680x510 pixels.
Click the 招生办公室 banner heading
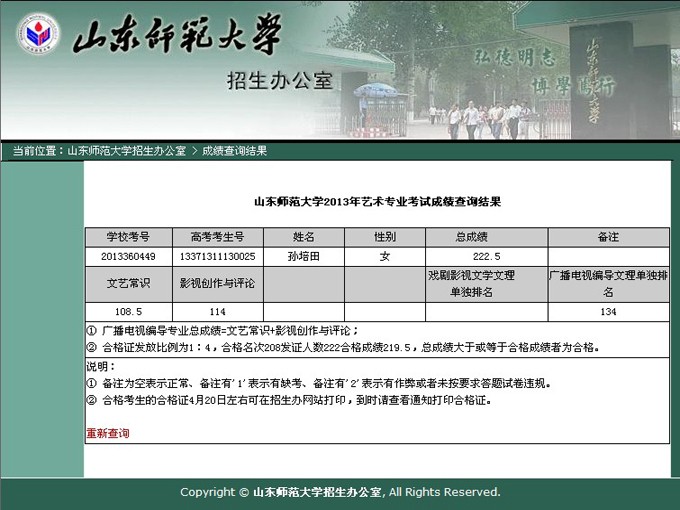click(280, 81)
